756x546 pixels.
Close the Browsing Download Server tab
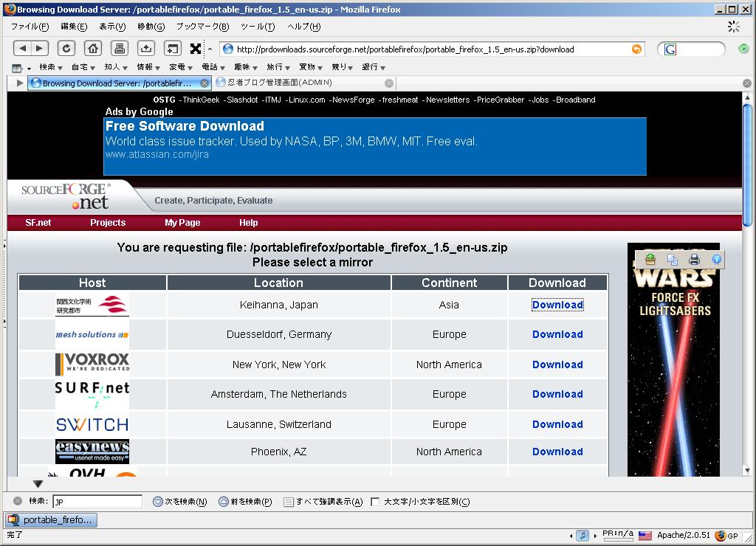[x=205, y=83]
